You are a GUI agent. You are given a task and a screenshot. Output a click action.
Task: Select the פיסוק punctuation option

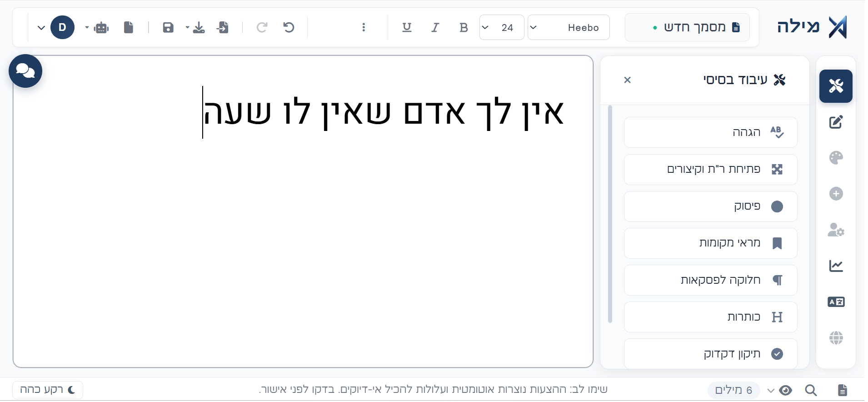pos(710,206)
